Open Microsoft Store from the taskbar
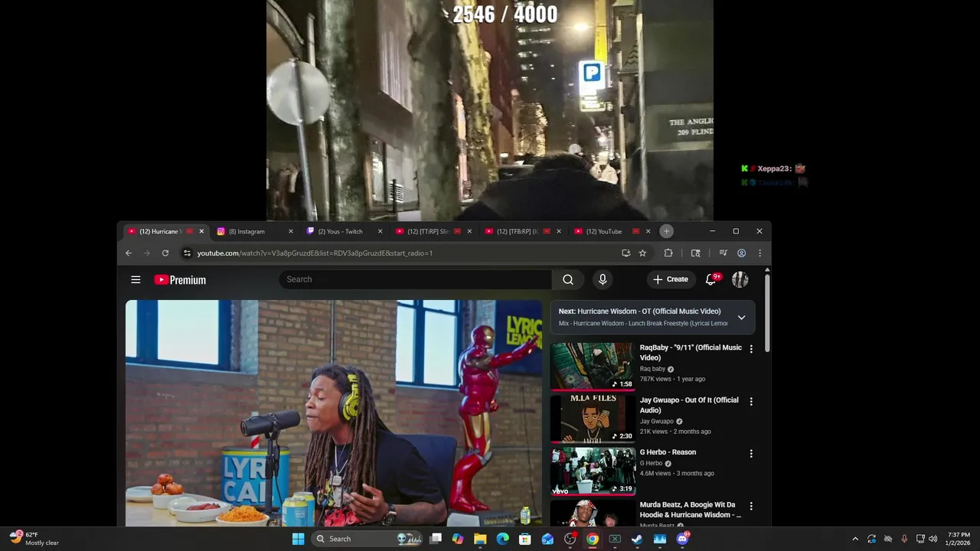The image size is (980, 551). tap(525, 539)
